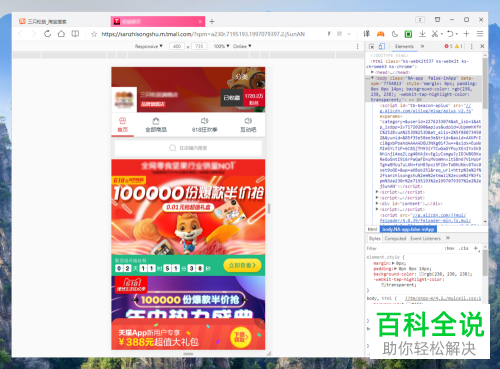
Task: Open DevTools three-dot customize menu
Action: (471, 46)
